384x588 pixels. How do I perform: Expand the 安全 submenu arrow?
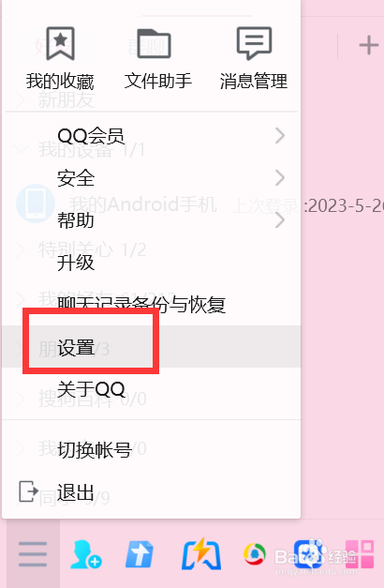[279, 178]
